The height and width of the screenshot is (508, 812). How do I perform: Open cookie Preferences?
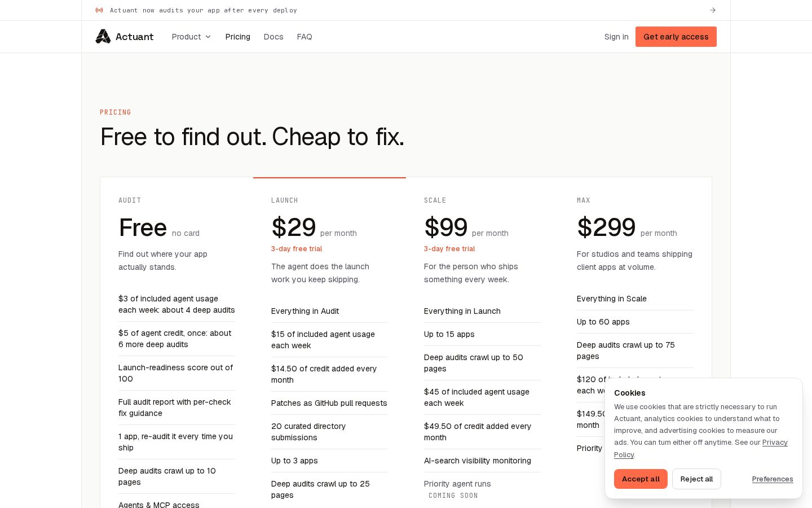pyautogui.click(x=773, y=479)
